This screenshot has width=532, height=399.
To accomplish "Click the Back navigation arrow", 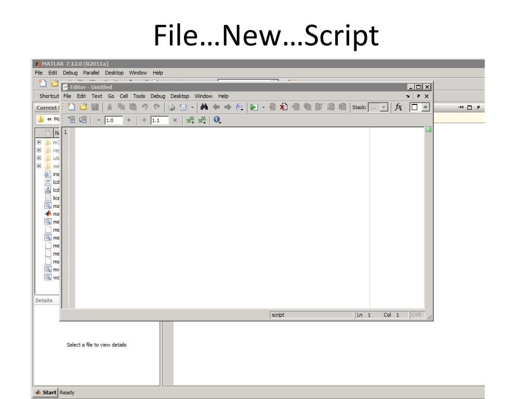I will pyautogui.click(x=216, y=107).
